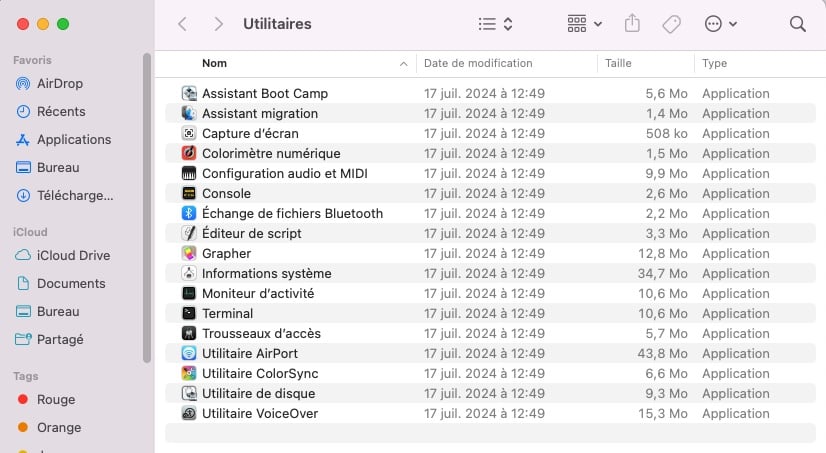The width and height of the screenshot is (826, 453).
Task: Select the Utilitaire de disque name
Action: click(x=259, y=393)
